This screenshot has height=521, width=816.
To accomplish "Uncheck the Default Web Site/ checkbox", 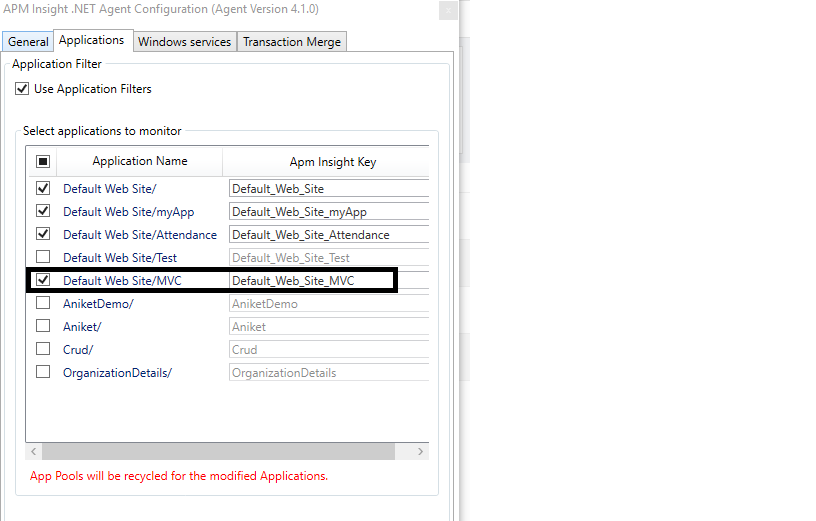I will [x=43, y=188].
